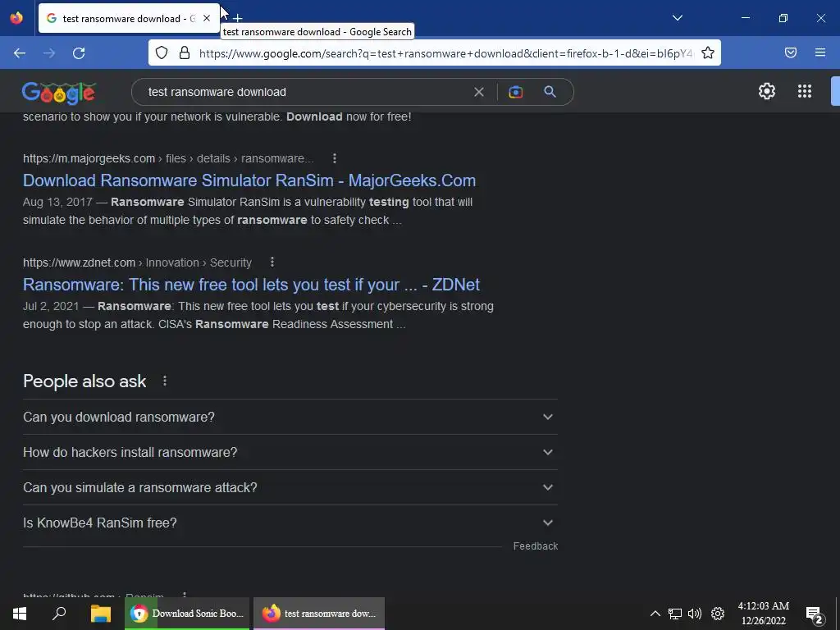
Task: Expand 'How do hackers install ransomware?'
Action: coord(290,452)
